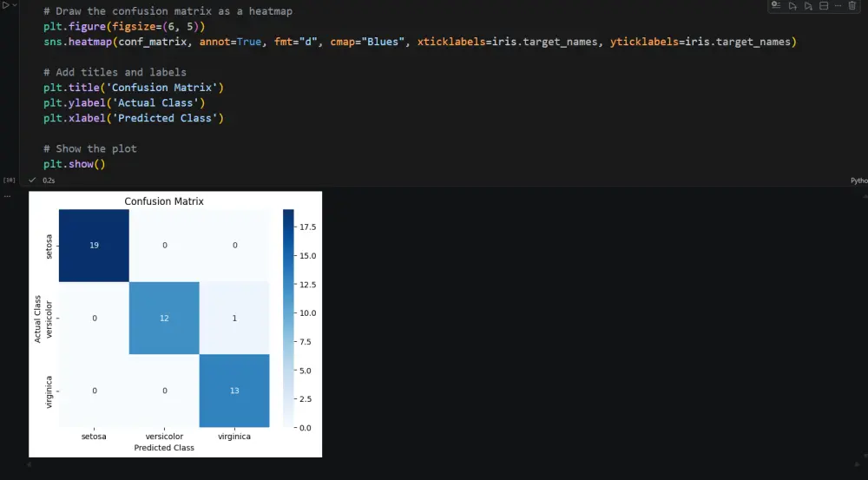This screenshot has width=868, height=480.
Task: Delete the cell with the trash icon
Action: tap(852, 5)
